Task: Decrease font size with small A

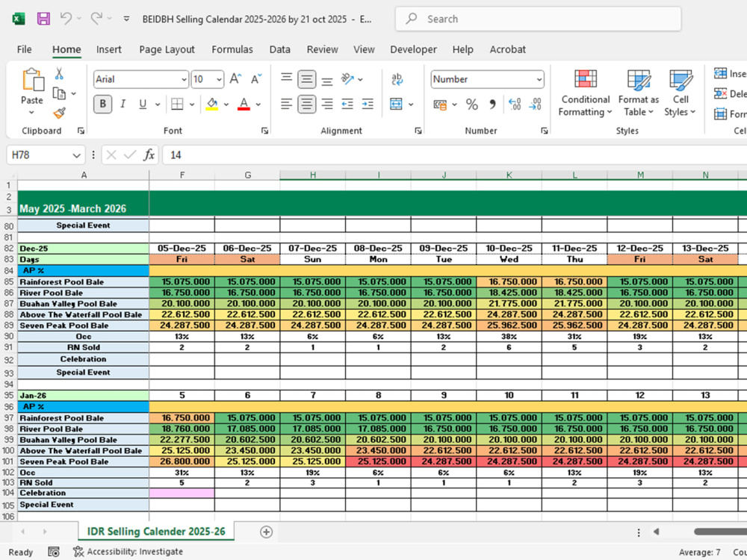Action: click(x=255, y=79)
